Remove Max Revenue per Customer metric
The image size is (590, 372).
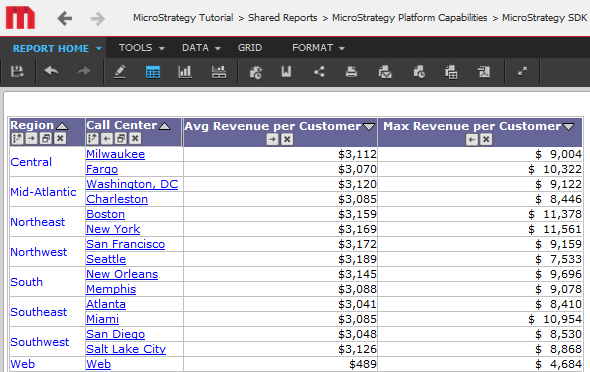pyautogui.click(x=486, y=140)
